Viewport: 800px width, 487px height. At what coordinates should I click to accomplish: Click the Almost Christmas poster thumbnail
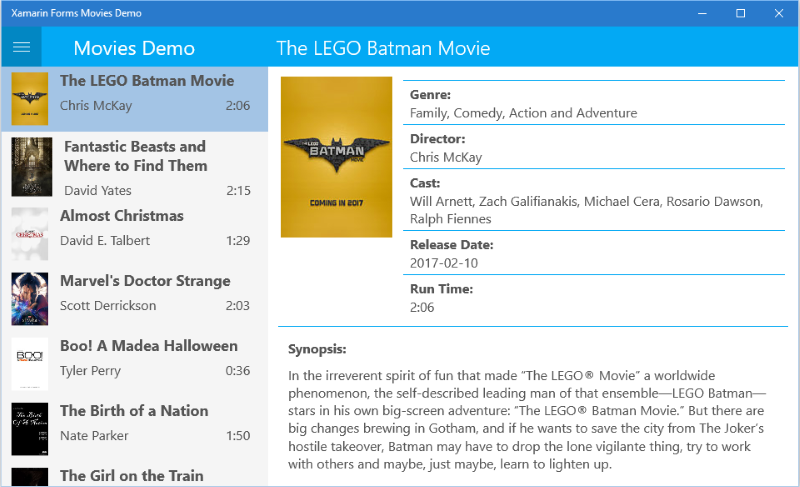(30, 234)
